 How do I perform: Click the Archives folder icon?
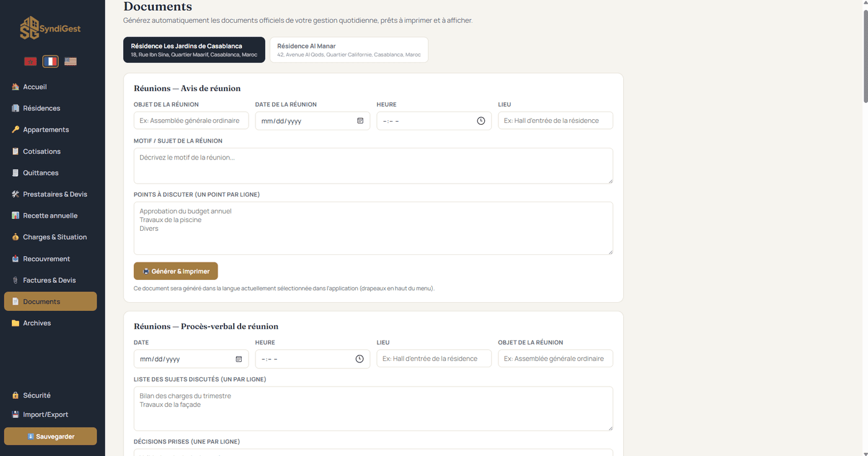15,323
